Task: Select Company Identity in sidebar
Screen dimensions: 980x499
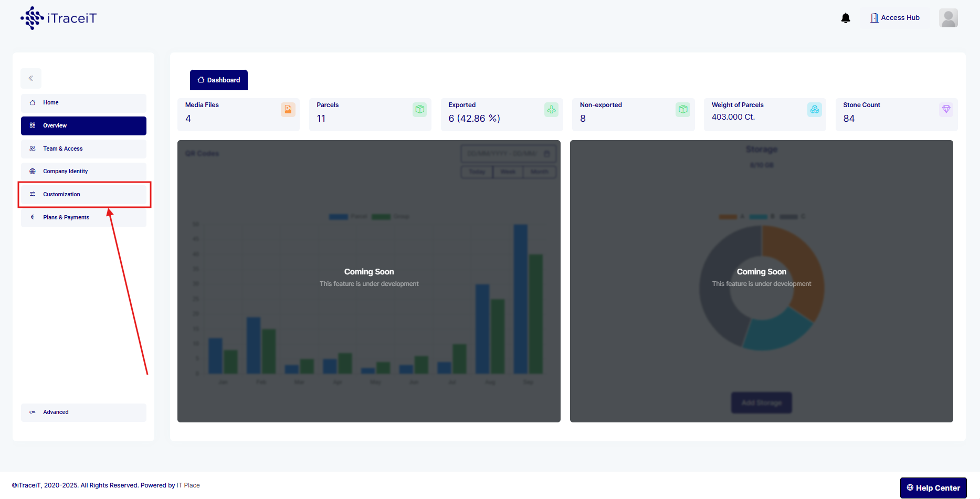Action: (83, 171)
